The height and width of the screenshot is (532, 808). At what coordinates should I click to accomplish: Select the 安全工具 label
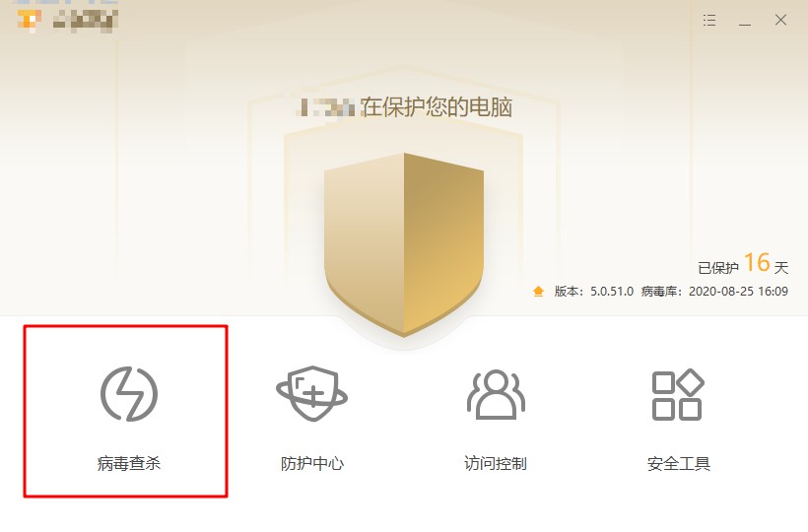tap(679, 463)
